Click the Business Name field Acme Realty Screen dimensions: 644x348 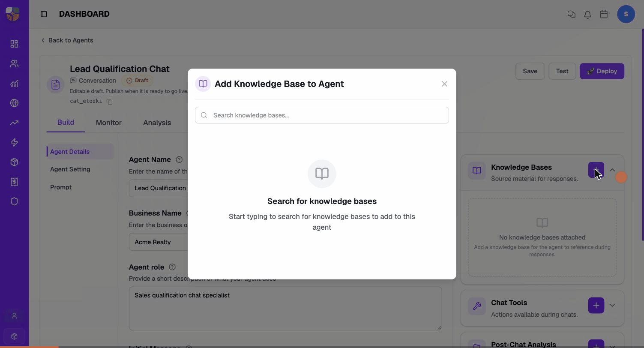[x=159, y=242]
